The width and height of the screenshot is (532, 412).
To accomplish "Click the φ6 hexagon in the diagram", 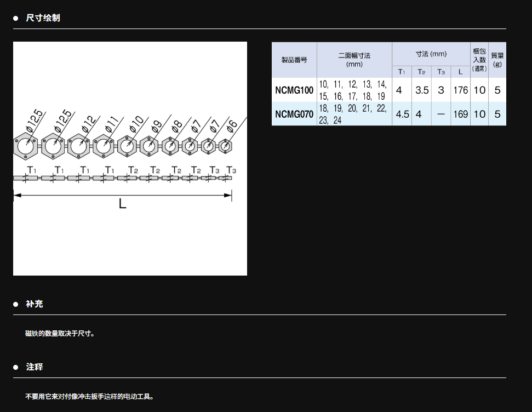I will click(x=226, y=146).
